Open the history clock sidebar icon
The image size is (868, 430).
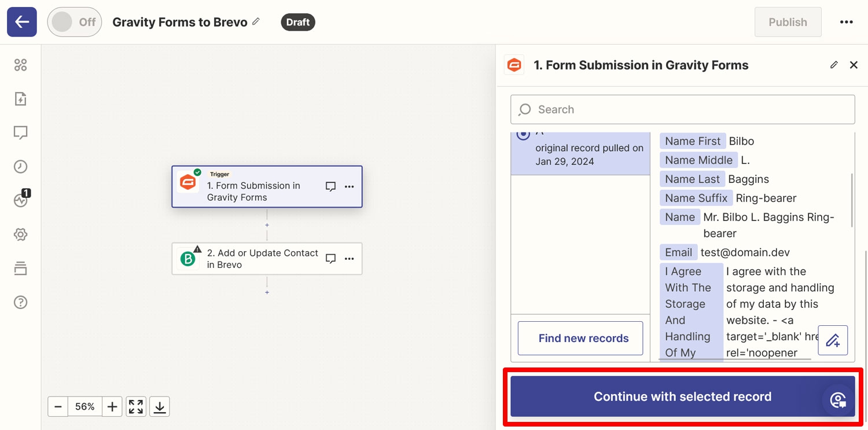(20, 167)
